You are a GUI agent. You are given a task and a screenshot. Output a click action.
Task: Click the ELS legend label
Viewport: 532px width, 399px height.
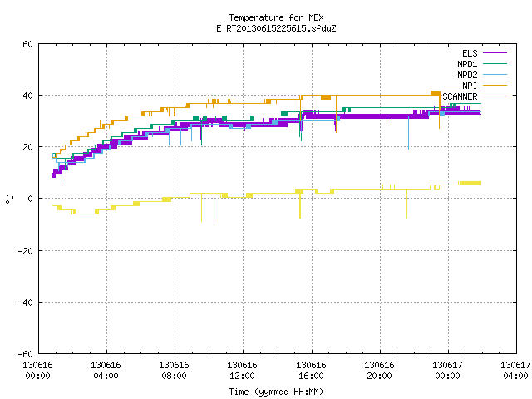(470, 53)
